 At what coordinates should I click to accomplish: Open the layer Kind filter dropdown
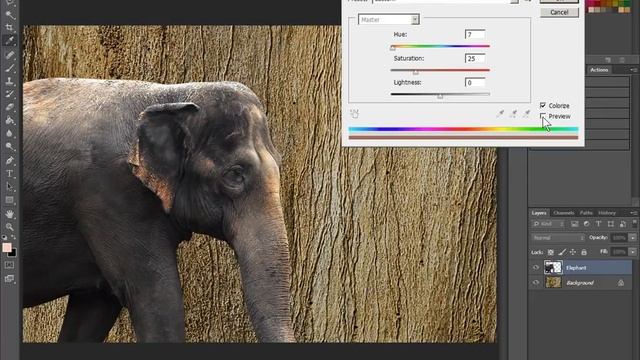click(x=548, y=224)
